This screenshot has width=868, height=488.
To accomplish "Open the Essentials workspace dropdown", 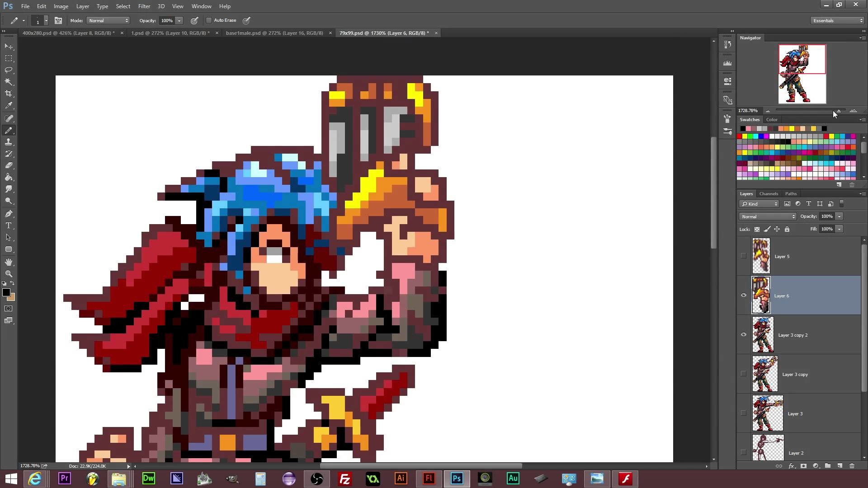I will click(837, 20).
